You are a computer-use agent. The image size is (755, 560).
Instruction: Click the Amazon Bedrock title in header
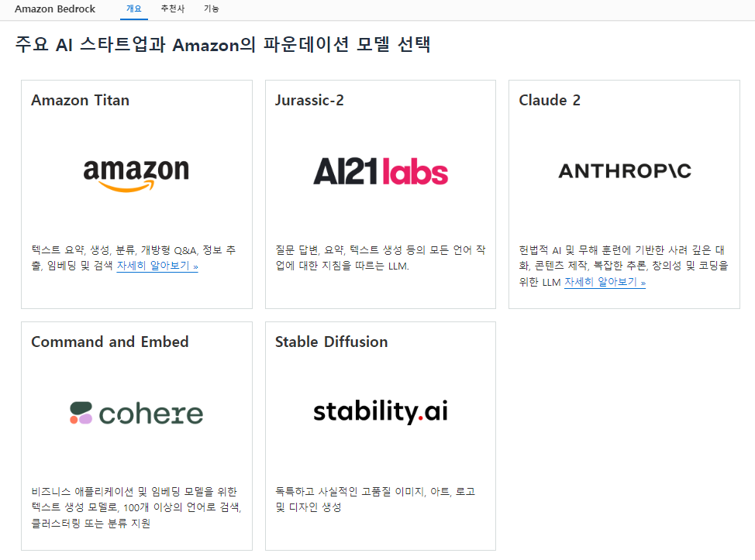click(x=55, y=9)
